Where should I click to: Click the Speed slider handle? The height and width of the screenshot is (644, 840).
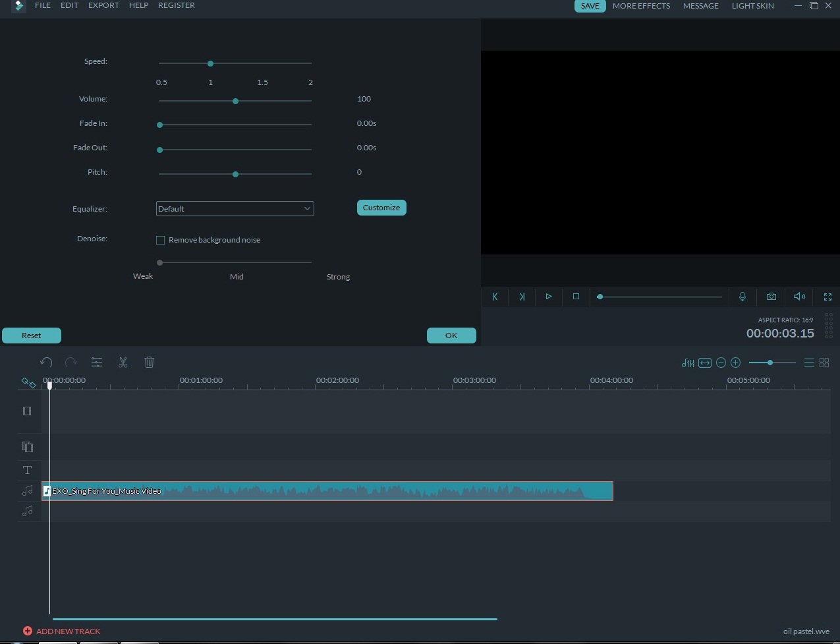(210, 64)
